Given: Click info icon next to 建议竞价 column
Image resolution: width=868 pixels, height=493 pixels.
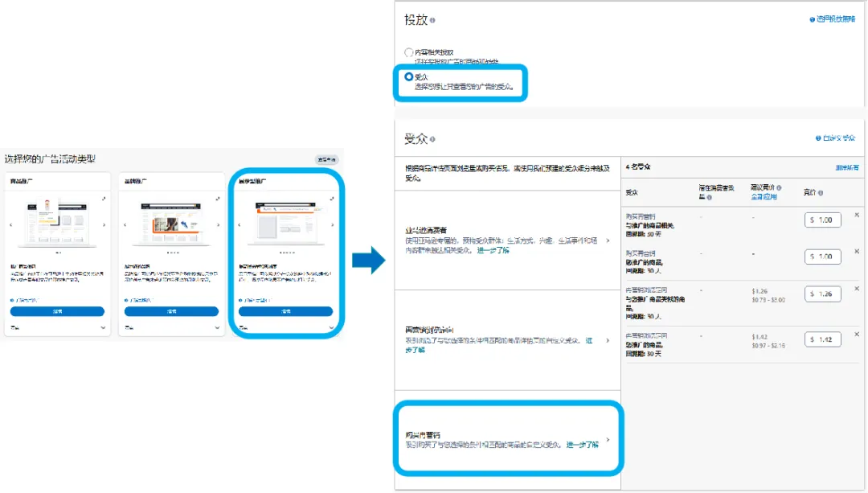Looking at the screenshot, I should click(779, 187).
